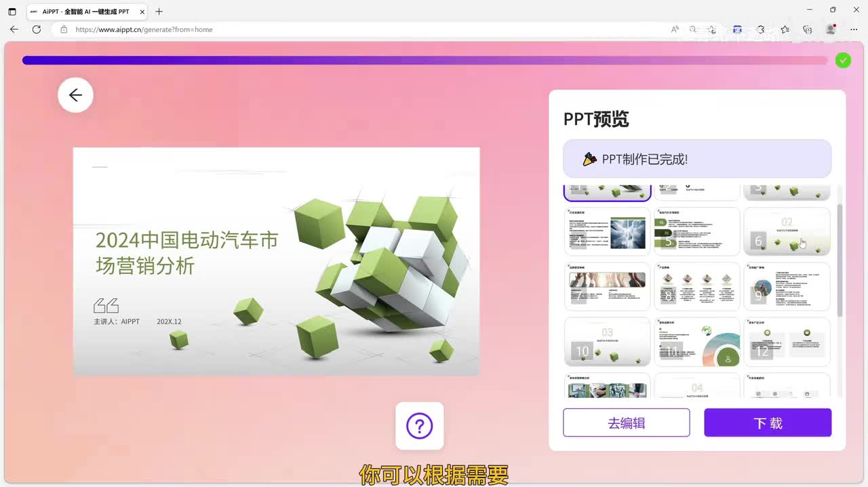This screenshot has width=868, height=487.
Task: Select slide 6 thumbnail in preview
Action: 787,232
